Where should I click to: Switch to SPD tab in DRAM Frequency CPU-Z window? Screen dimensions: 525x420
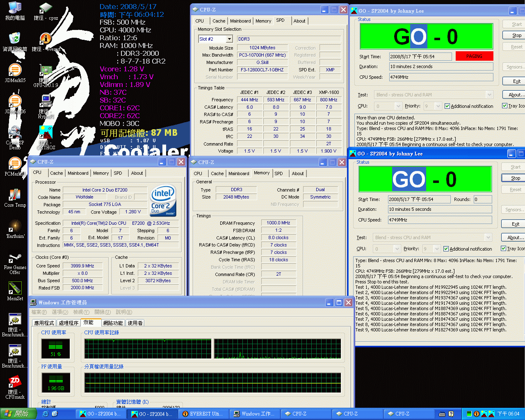point(279,173)
